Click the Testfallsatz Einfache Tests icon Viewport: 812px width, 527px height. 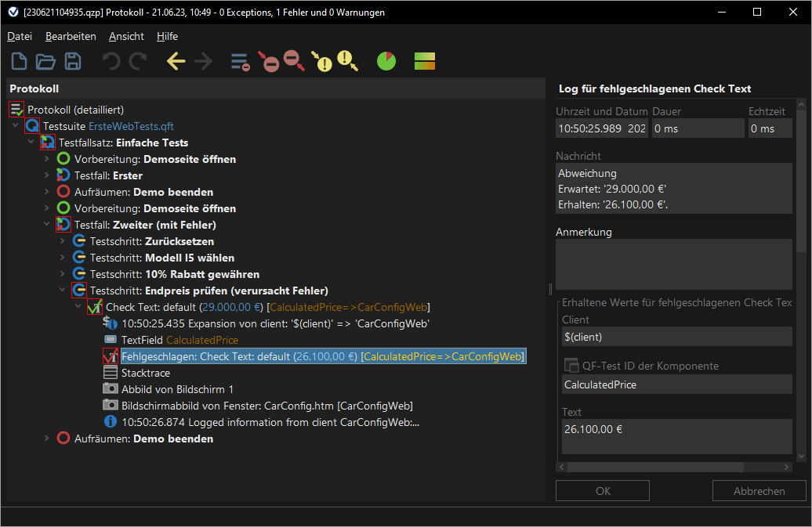48,143
